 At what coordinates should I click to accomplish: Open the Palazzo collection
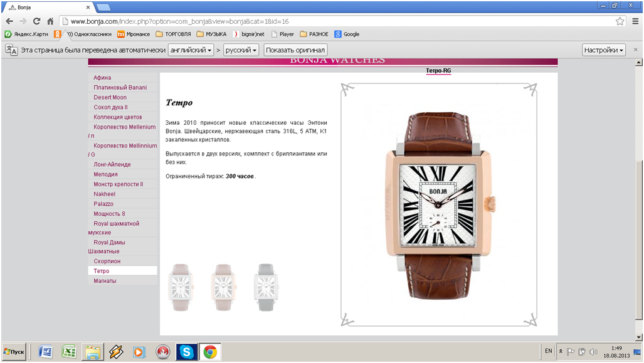point(103,204)
